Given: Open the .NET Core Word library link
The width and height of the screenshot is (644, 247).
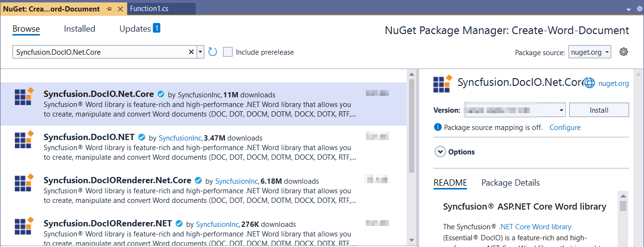Looking at the screenshot, I should click(x=535, y=227).
